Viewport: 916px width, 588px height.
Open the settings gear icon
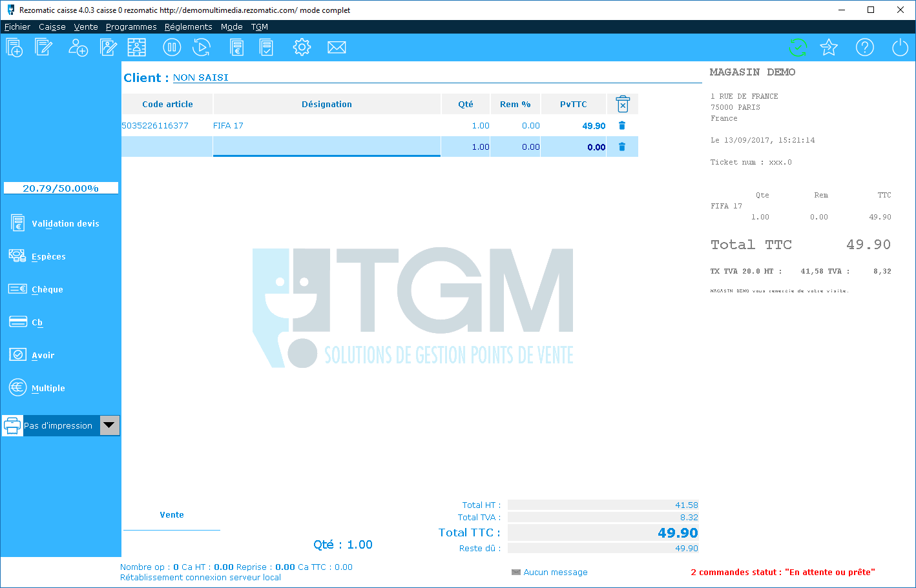click(x=302, y=47)
